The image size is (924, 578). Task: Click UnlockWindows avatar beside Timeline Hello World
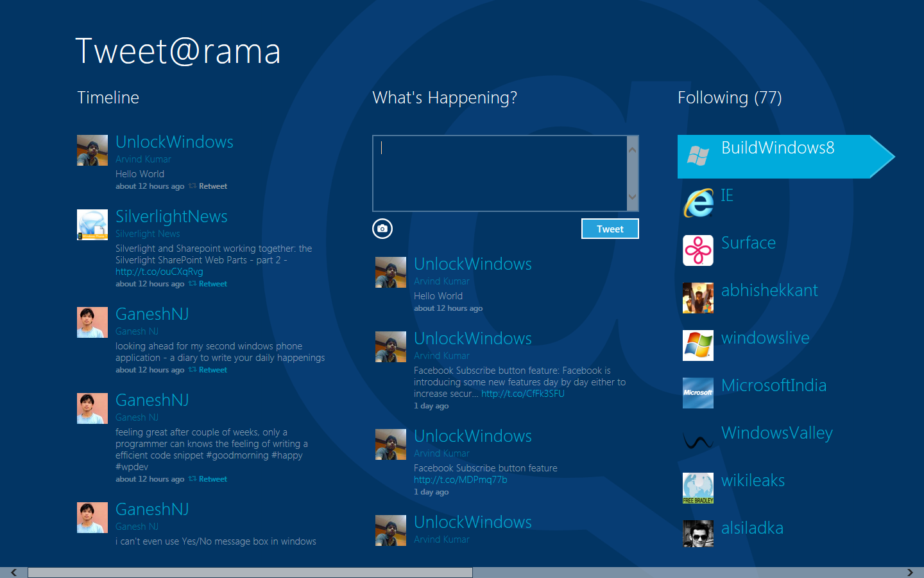tap(92, 150)
